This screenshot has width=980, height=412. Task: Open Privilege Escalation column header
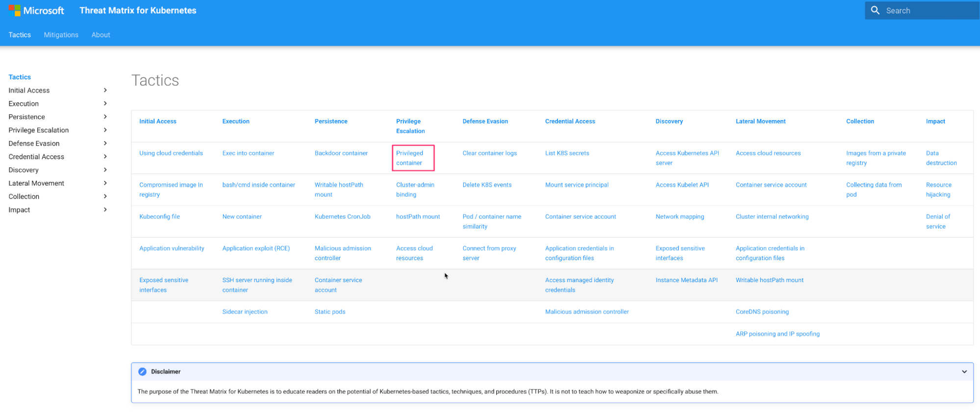coord(410,126)
